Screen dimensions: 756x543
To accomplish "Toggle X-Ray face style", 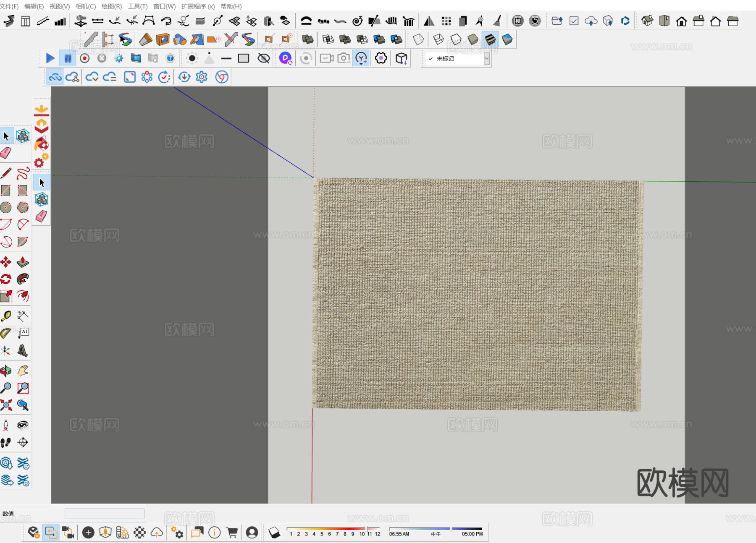I will click(418, 39).
